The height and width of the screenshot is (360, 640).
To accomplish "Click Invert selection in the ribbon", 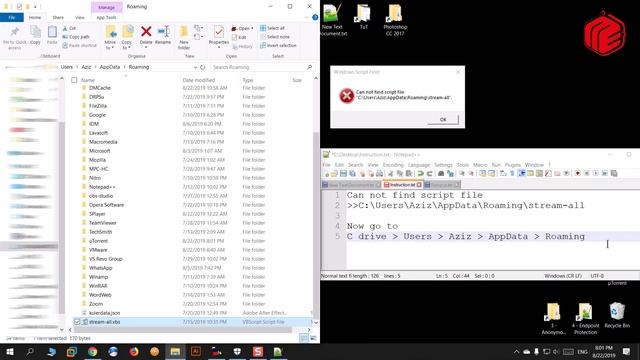I will (x=278, y=45).
